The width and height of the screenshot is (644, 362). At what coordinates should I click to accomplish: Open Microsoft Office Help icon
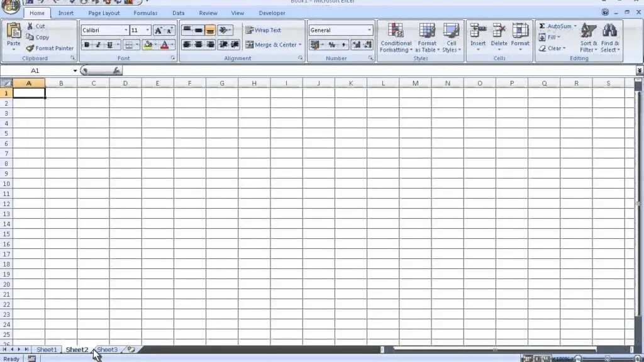tap(605, 13)
